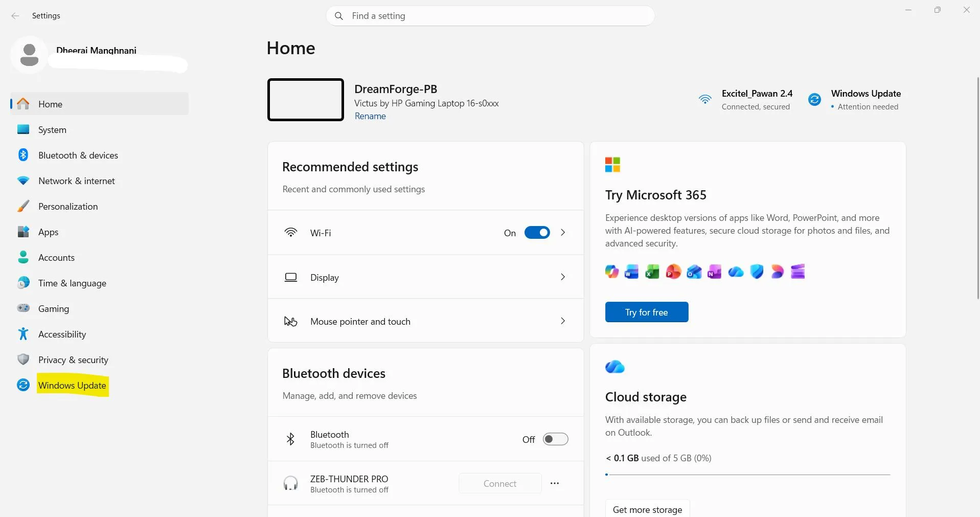The width and height of the screenshot is (980, 517).
Task: Click the Apps sidebar icon
Action: point(23,232)
